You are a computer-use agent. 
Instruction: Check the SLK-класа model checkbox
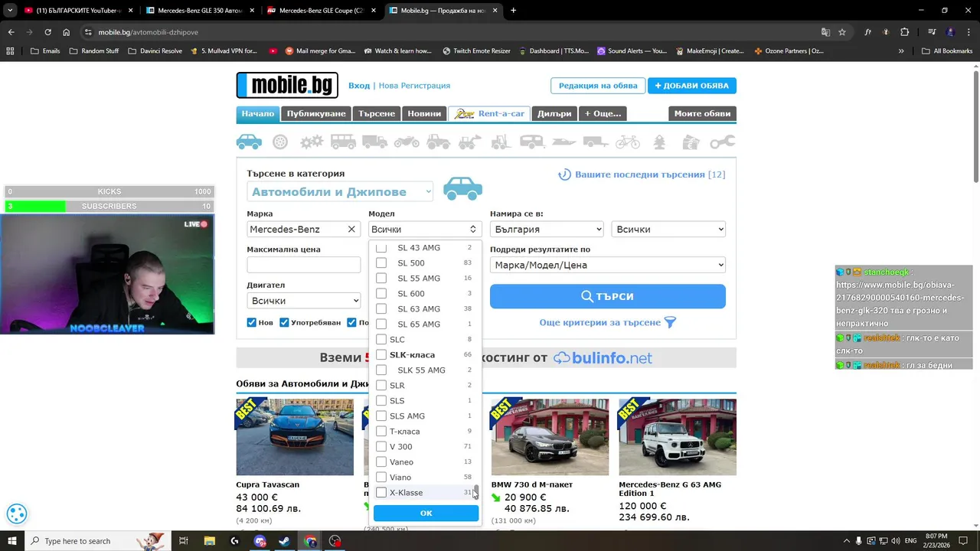click(x=381, y=354)
